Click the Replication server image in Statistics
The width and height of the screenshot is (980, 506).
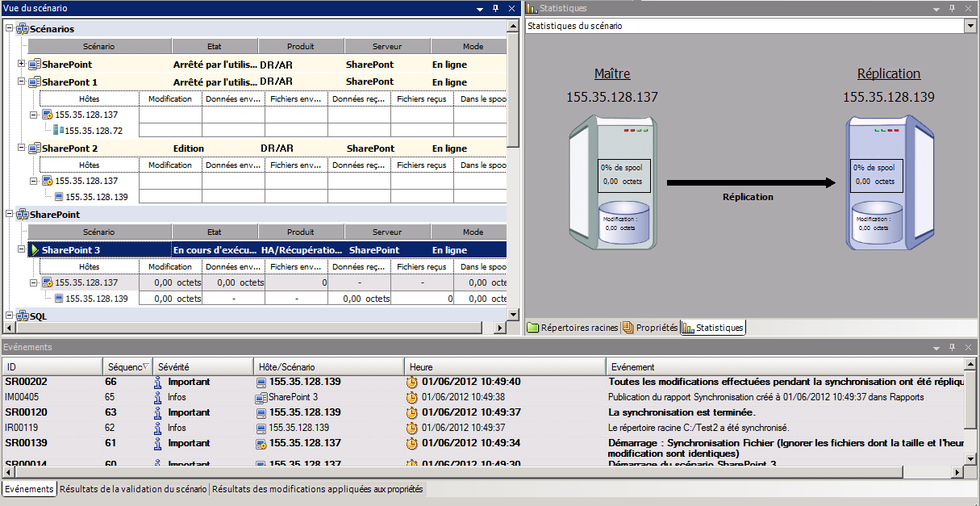[x=888, y=183]
